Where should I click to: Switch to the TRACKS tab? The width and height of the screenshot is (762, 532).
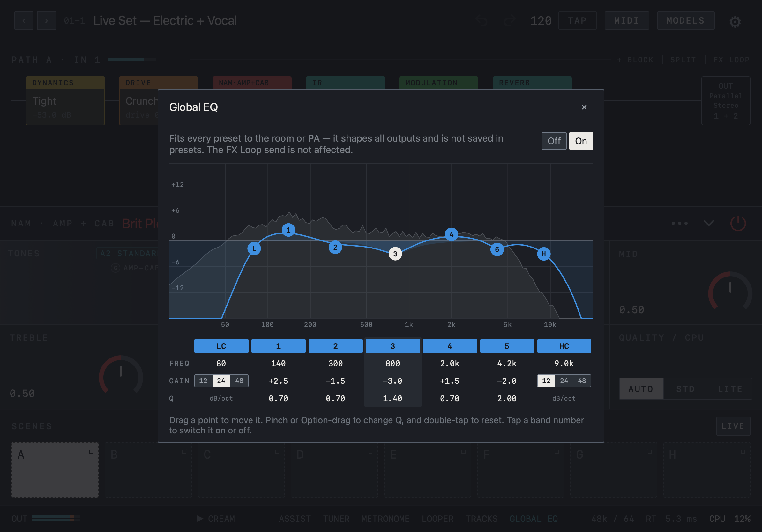point(481,519)
